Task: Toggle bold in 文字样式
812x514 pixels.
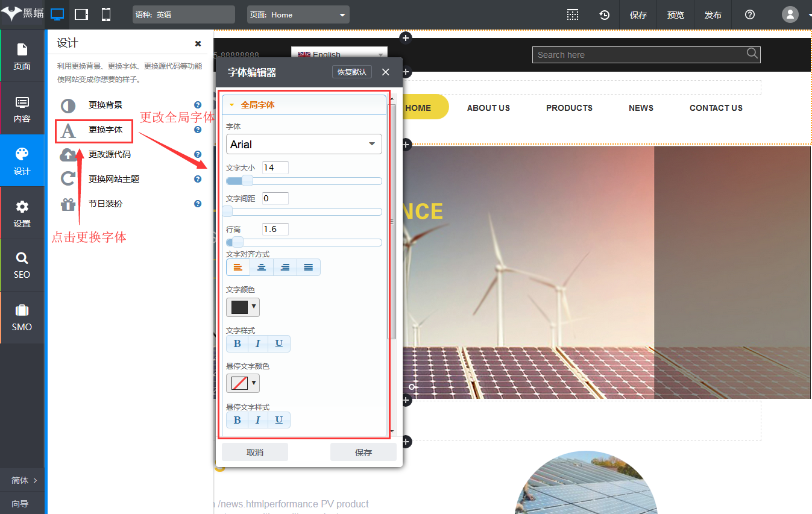Action: (x=237, y=343)
